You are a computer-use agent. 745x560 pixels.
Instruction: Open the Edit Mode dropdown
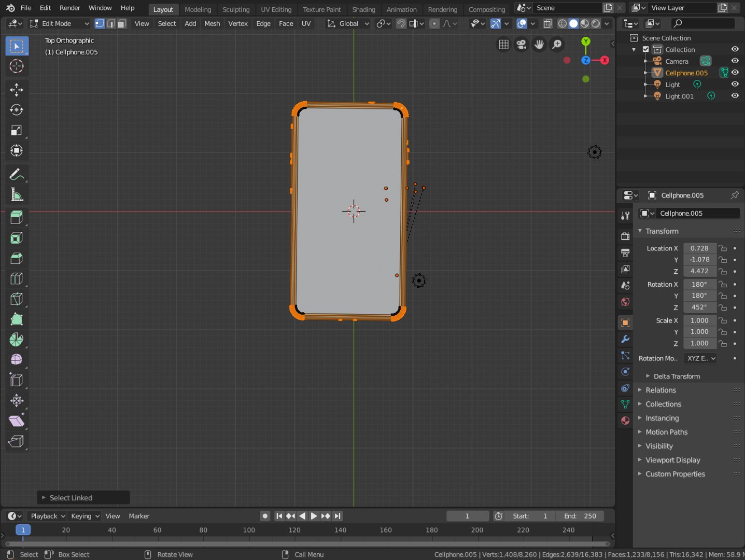[x=59, y=24]
